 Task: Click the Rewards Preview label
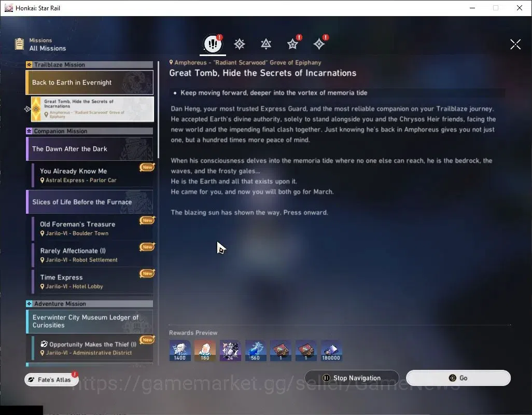click(193, 333)
